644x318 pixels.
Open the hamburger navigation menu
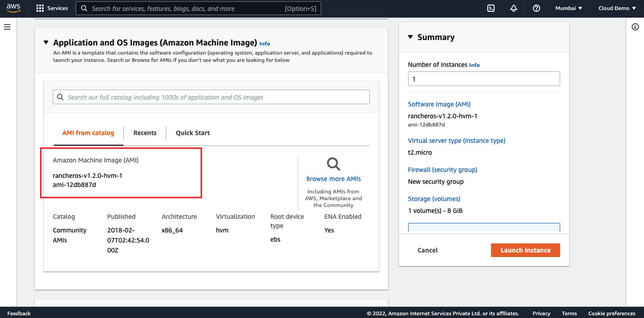pos(7,27)
